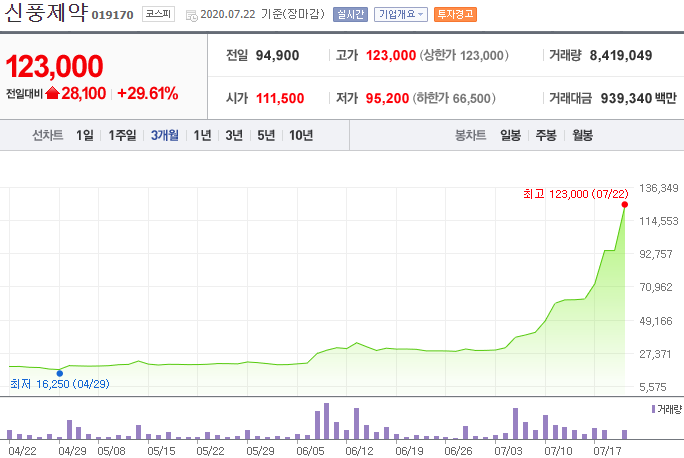Select the 1일 line chart tab
The width and height of the screenshot is (684, 458).
pos(85,135)
